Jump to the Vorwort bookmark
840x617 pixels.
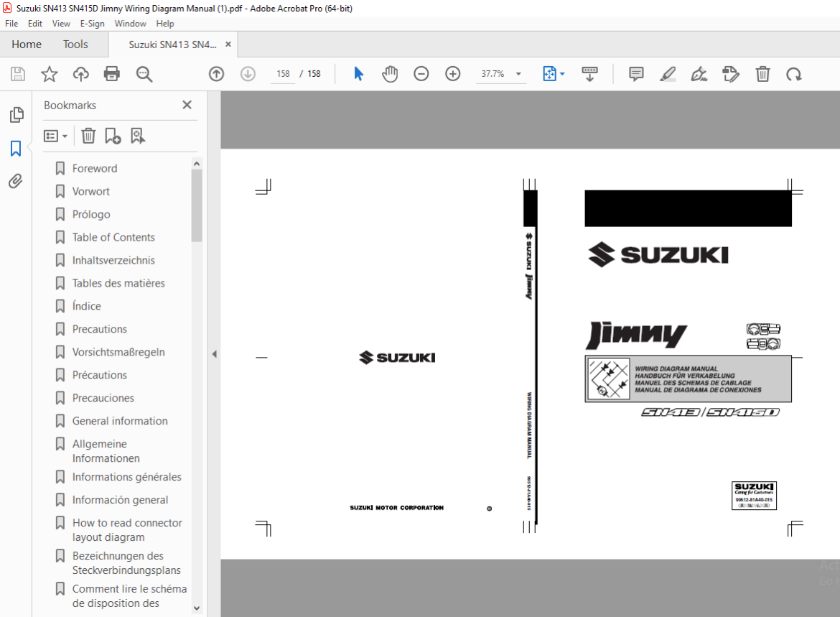(x=90, y=191)
